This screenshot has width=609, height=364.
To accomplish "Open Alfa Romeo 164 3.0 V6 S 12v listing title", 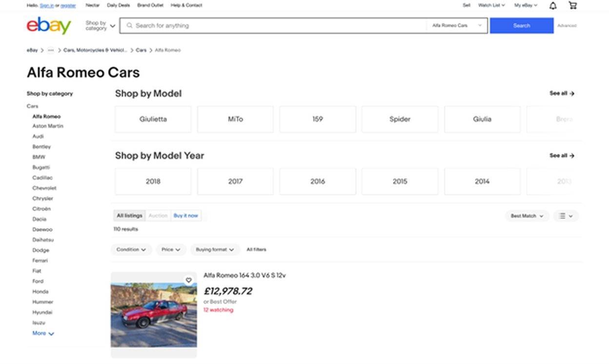I will (x=244, y=276).
